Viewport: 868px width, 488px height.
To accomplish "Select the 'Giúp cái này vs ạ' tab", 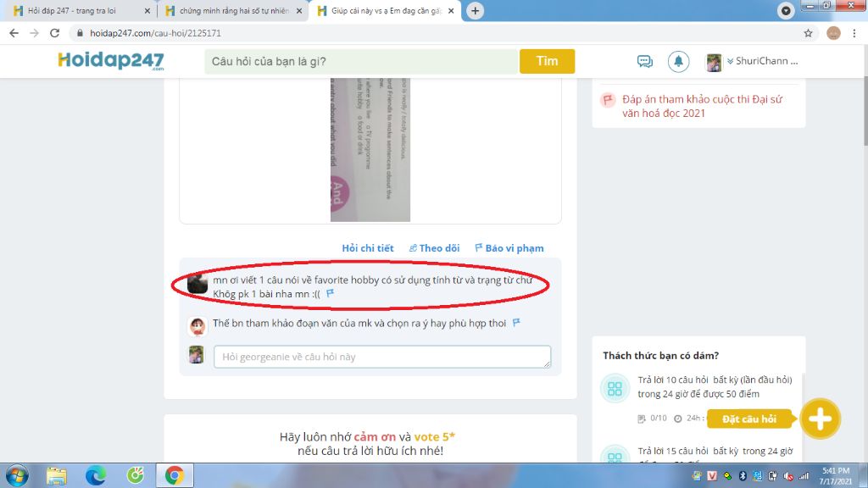I will pyautogui.click(x=386, y=10).
